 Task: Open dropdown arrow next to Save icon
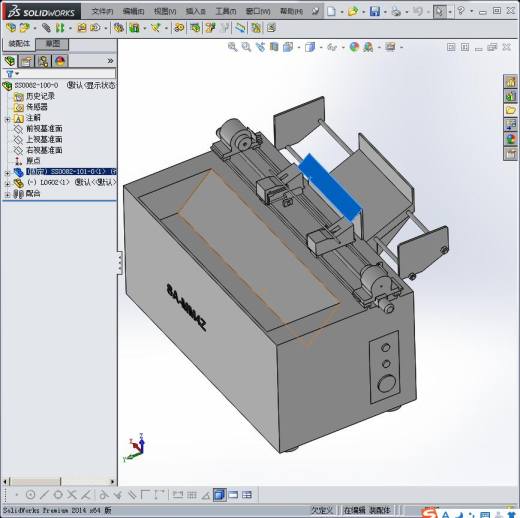click(x=385, y=12)
